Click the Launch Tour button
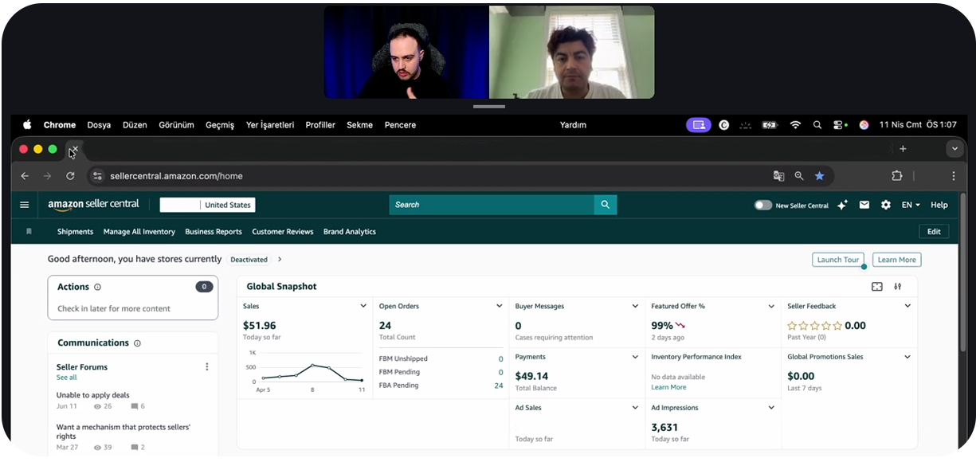 pos(838,260)
